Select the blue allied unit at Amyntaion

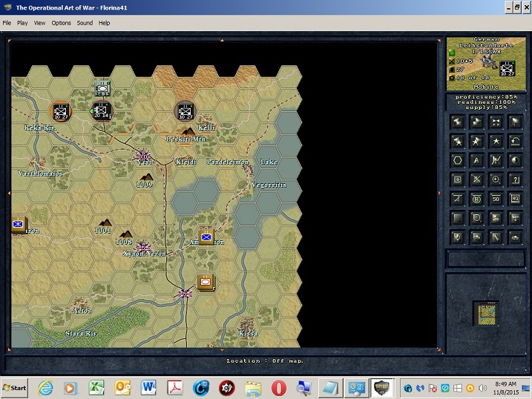pyautogui.click(x=206, y=237)
